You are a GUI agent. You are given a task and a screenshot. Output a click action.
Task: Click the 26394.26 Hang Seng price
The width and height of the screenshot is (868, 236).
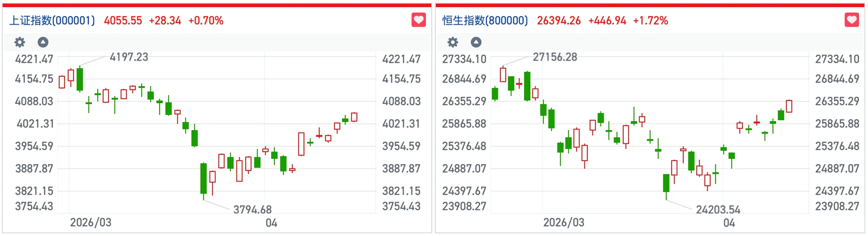(x=559, y=21)
